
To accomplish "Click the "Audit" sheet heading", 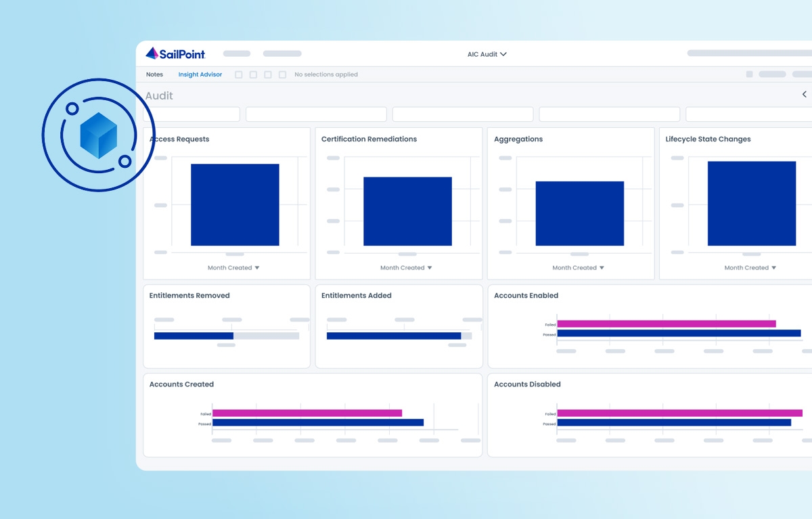I will pyautogui.click(x=159, y=95).
